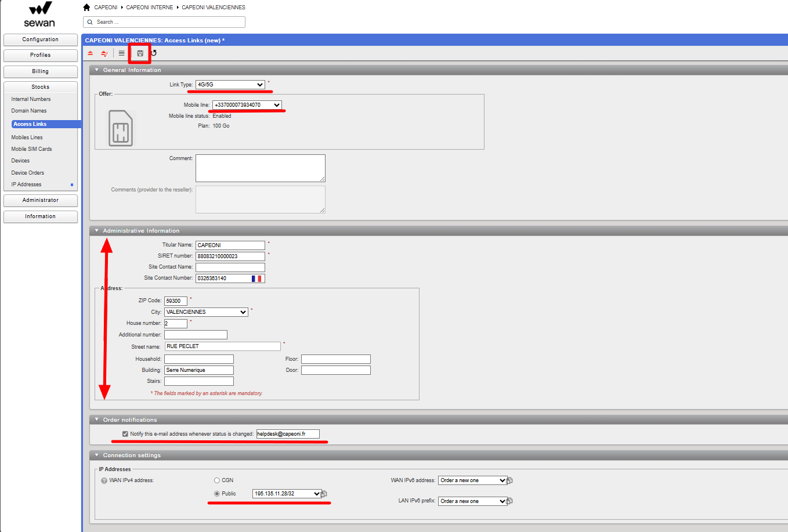Click the Search input field

[164, 22]
